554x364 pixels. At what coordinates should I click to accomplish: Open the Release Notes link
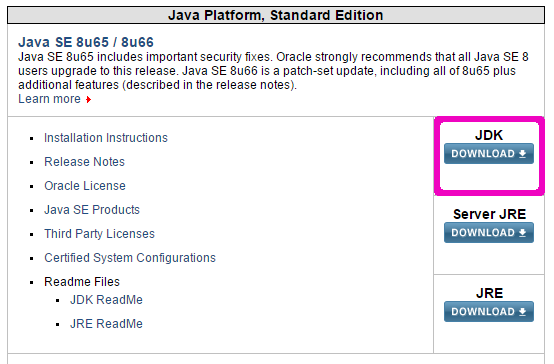pos(84,162)
